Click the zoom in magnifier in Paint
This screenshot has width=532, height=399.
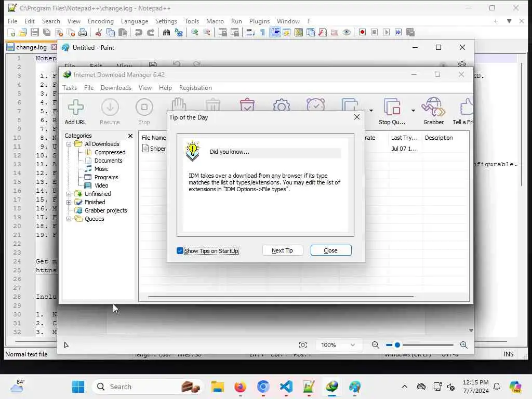[x=464, y=345]
